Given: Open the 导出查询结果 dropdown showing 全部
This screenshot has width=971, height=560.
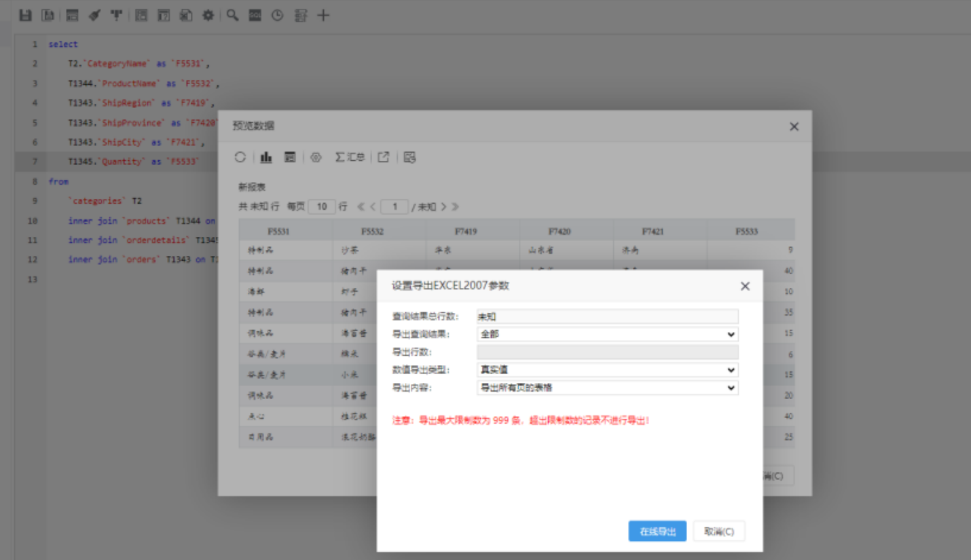Looking at the screenshot, I should [x=607, y=334].
